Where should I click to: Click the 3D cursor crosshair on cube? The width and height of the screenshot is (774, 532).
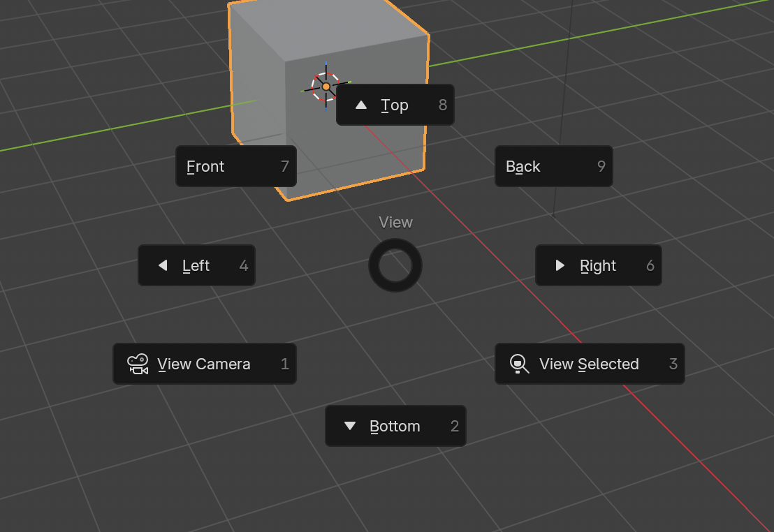coord(326,87)
